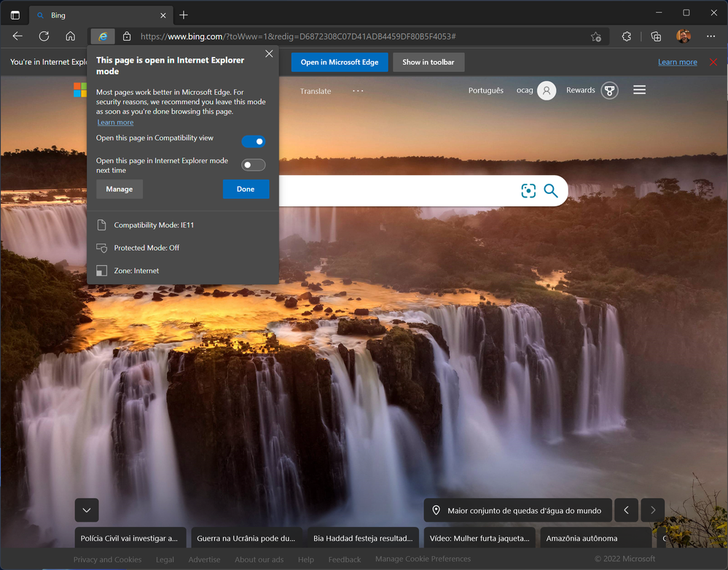Open news card Bia Haddad festeja resultado
Image resolution: width=728 pixels, height=570 pixels.
(363, 538)
